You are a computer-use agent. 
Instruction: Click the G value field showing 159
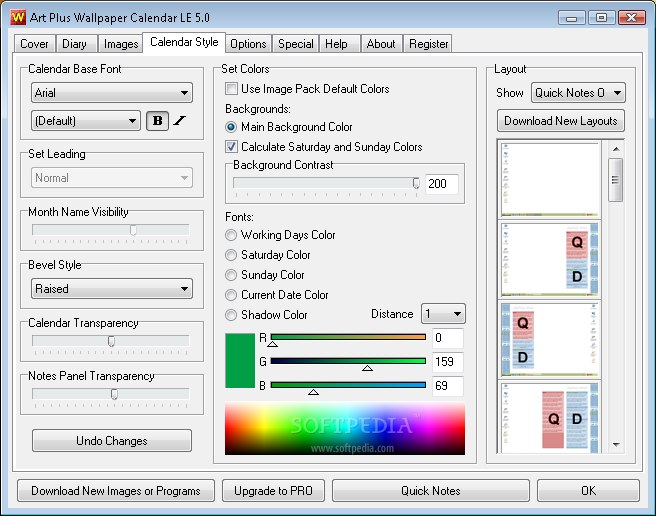click(x=448, y=362)
